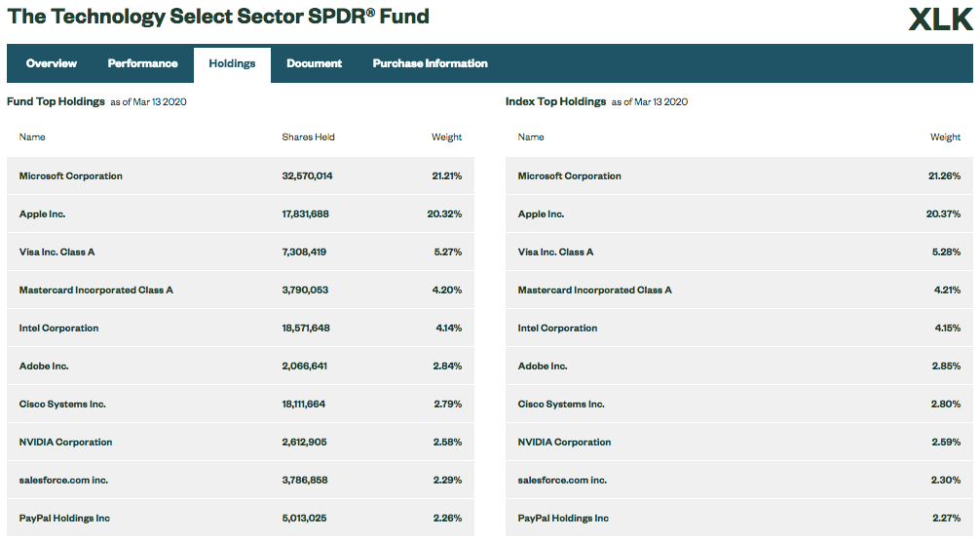The width and height of the screenshot is (980, 540).
Task: Open the Overview tab
Action: pyautogui.click(x=52, y=63)
